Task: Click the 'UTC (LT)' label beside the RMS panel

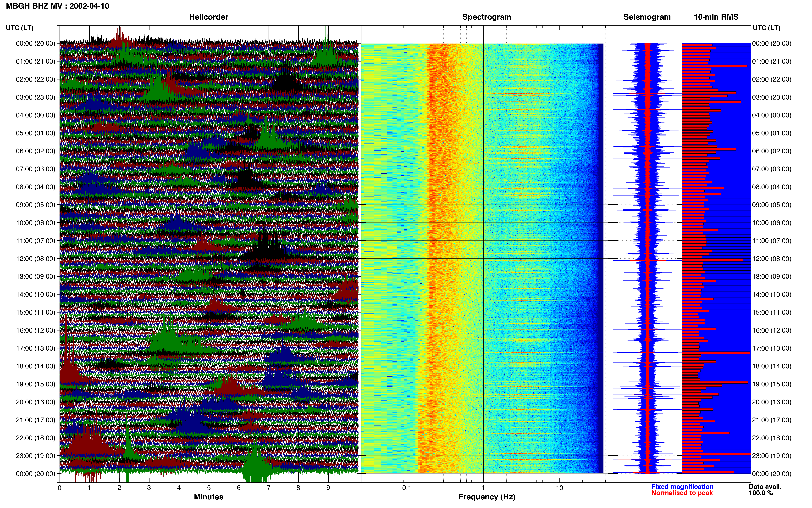Action: [x=766, y=28]
